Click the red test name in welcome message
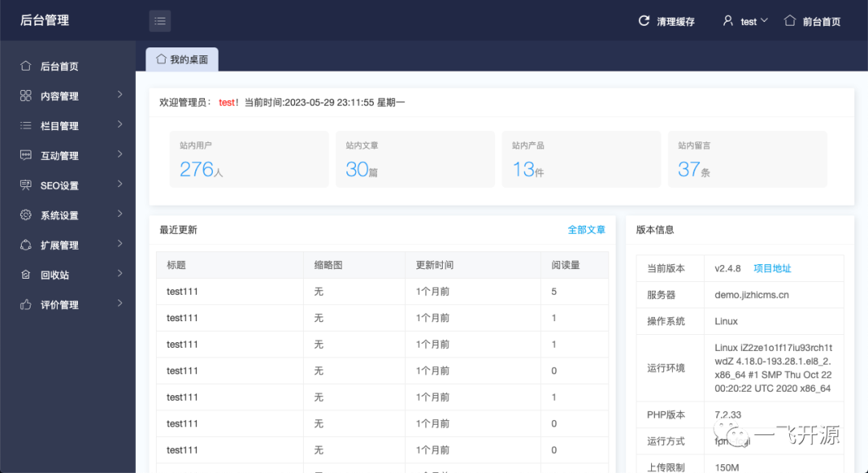This screenshot has height=473, width=868. pyautogui.click(x=227, y=102)
